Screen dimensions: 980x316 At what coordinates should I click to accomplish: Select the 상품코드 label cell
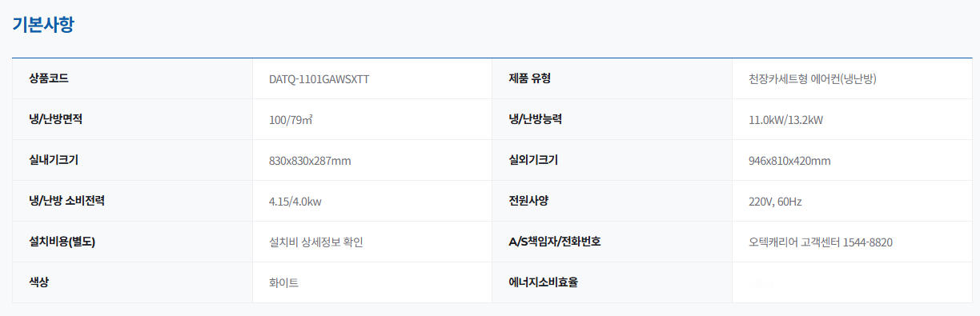point(132,78)
